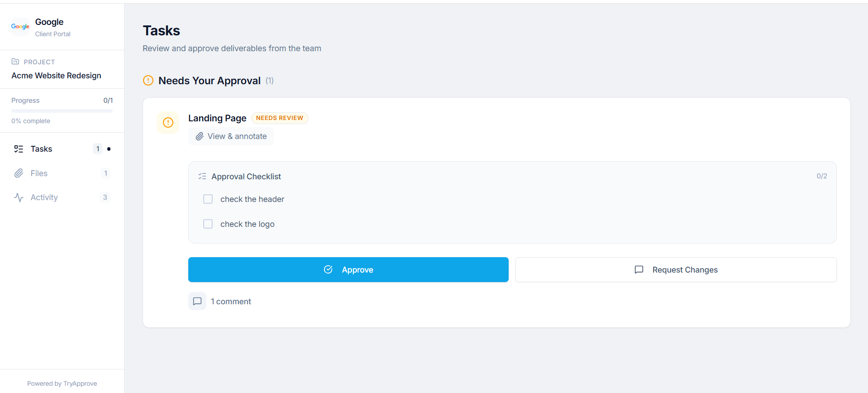
Task: Tick the 'check the logo' checkbox
Action: [208, 224]
